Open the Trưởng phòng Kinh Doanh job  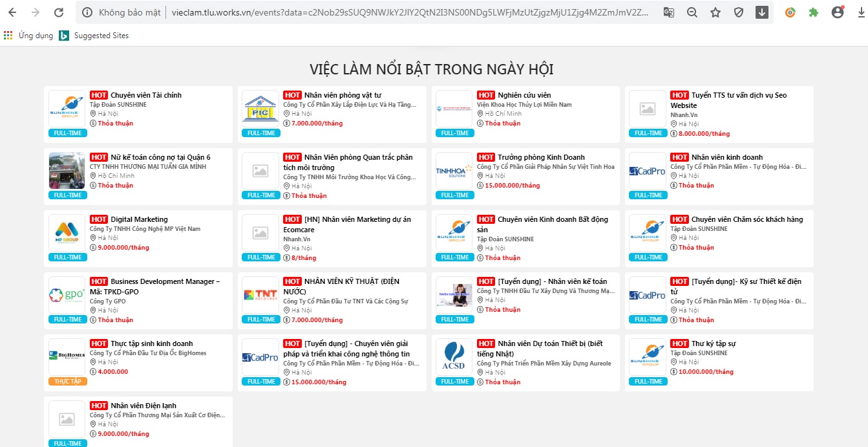(541, 157)
